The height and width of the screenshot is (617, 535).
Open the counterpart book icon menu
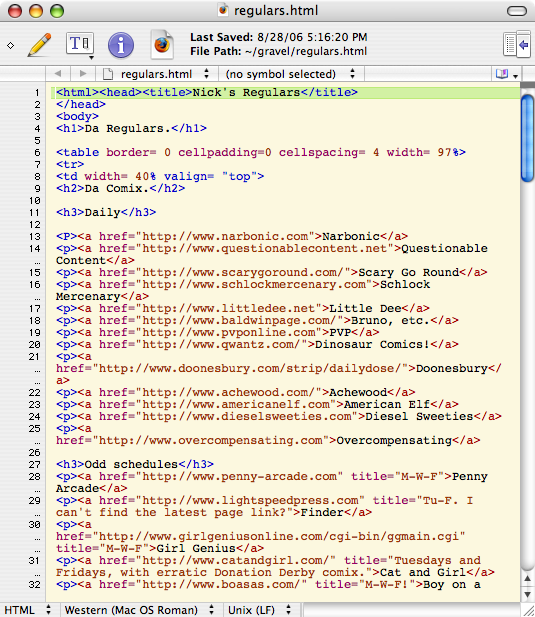pyautogui.click(x=506, y=74)
